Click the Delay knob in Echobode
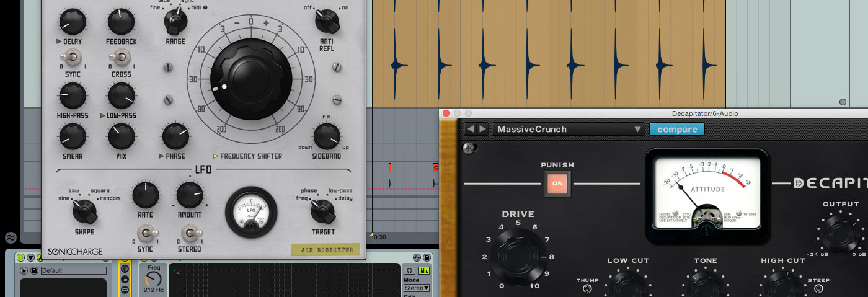The height and width of the screenshot is (297, 868). pos(72,22)
